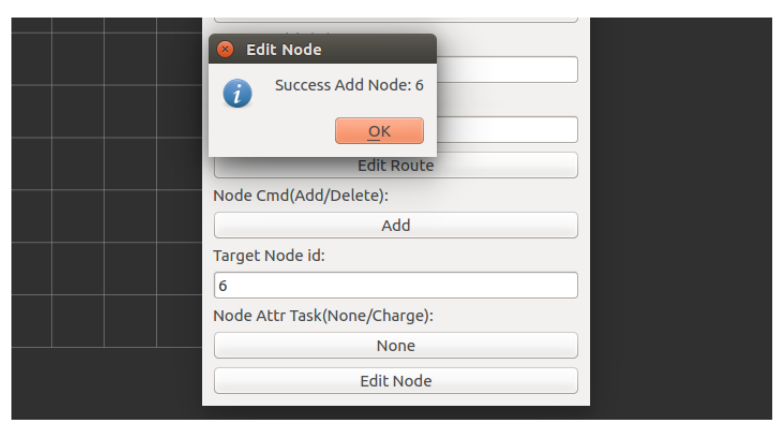Click the Edit Node button at bottom
Image resolution: width=781 pixels, height=424 pixels.
[395, 381]
